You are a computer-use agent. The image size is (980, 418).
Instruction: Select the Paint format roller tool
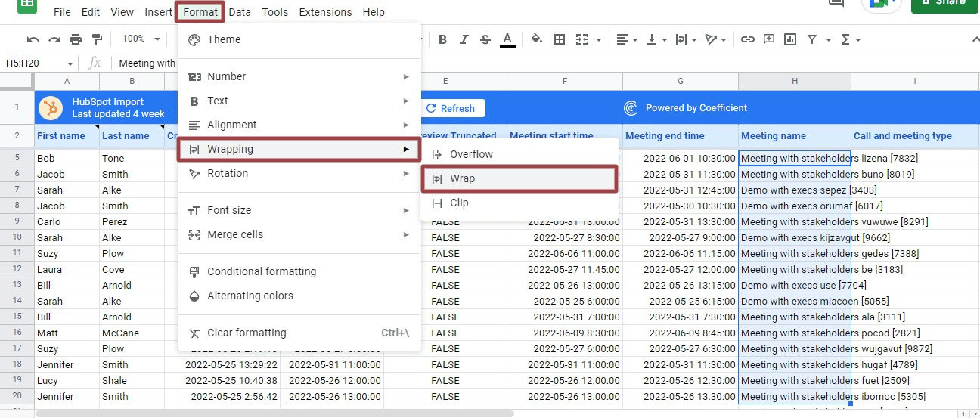[97, 39]
